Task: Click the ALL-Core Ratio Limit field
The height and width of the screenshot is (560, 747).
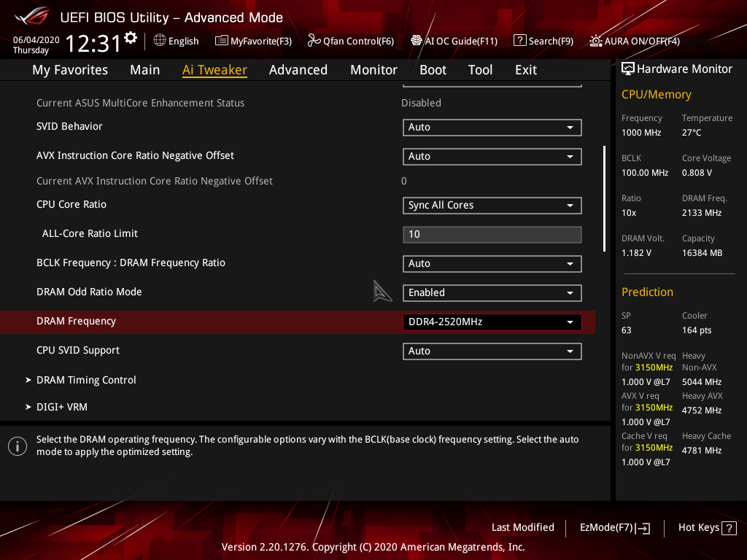Action: click(x=492, y=234)
